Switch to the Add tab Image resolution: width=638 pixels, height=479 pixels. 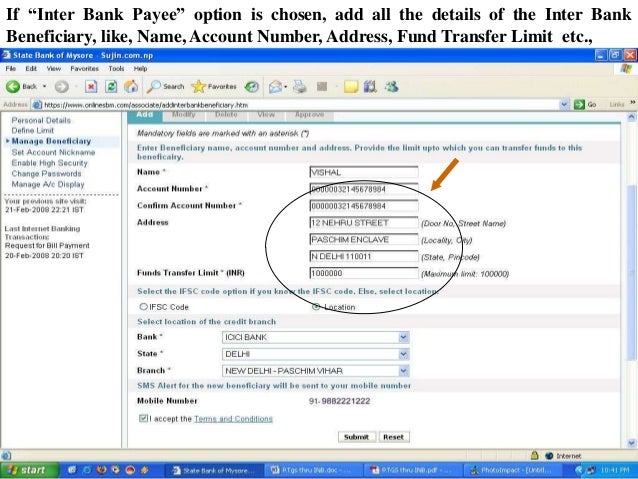tap(145, 116)
